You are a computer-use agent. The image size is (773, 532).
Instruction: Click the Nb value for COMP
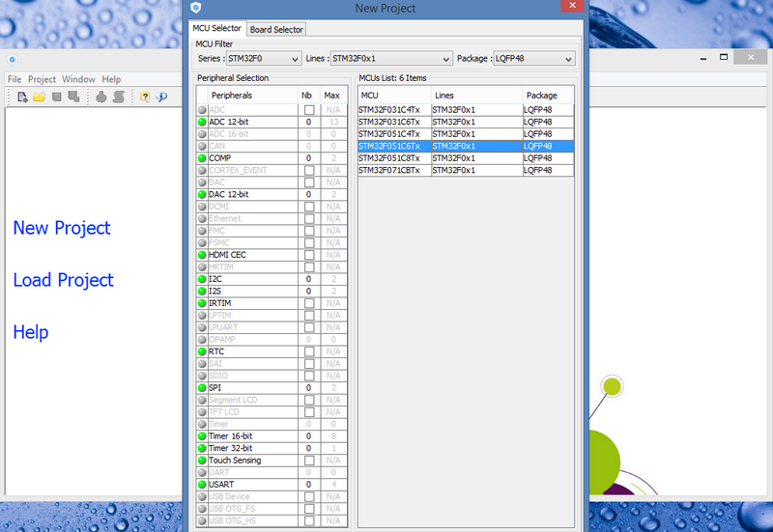308,158
